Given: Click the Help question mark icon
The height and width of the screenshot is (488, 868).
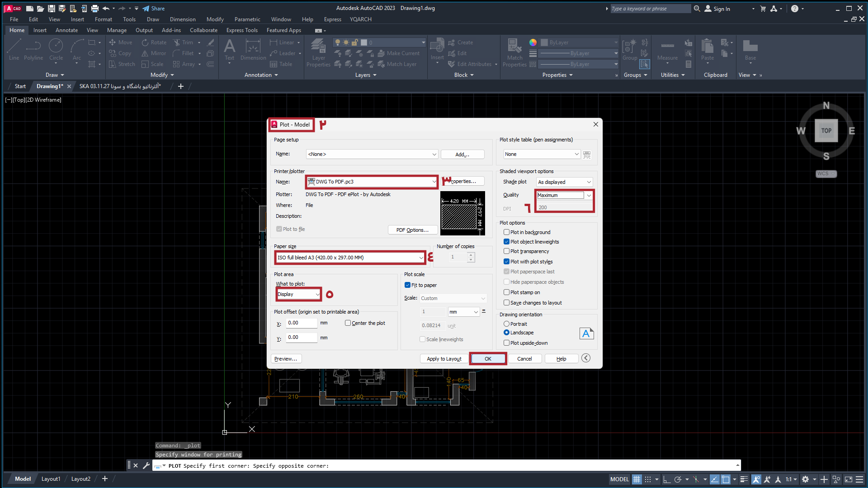Looking at the screenshot, I should click(795, 9).
